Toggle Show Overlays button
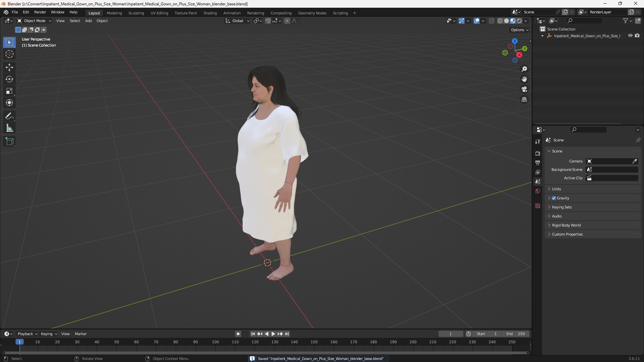The width and height of the screenshot is (644, 362). (477, 21)
